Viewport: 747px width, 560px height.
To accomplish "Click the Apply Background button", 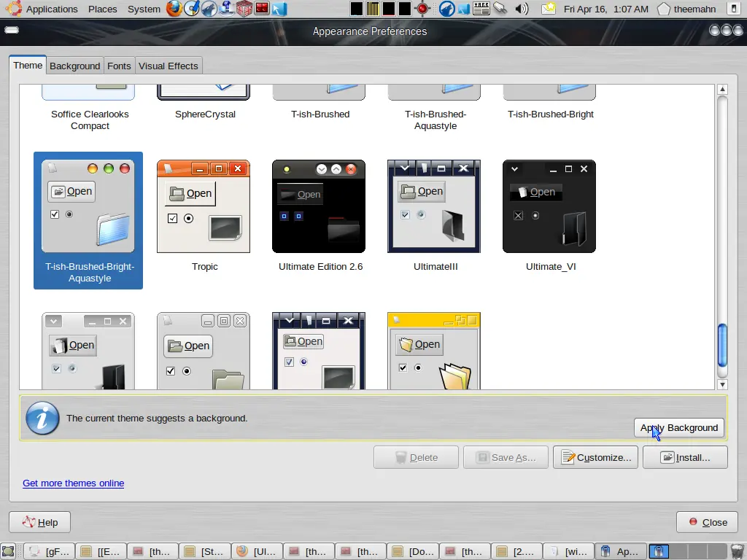I will 679,427.
